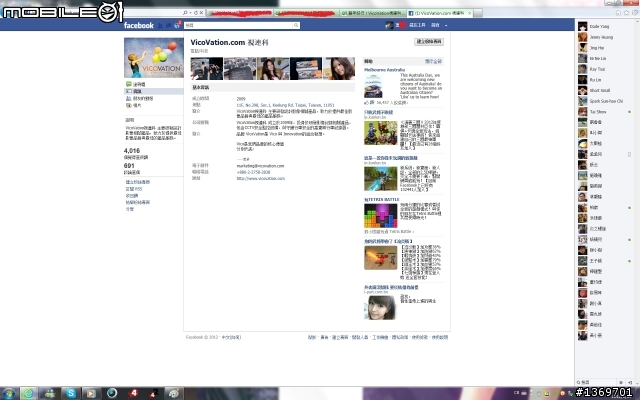The height and width of the screenshot is (400, 640).
Task: Click the browser favorites star icon
Action: [627, 13]
